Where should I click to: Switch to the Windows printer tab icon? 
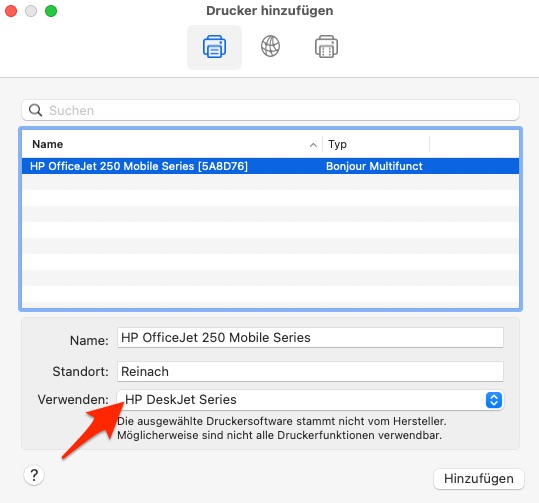pyautogui.click(x=326, y=47)
